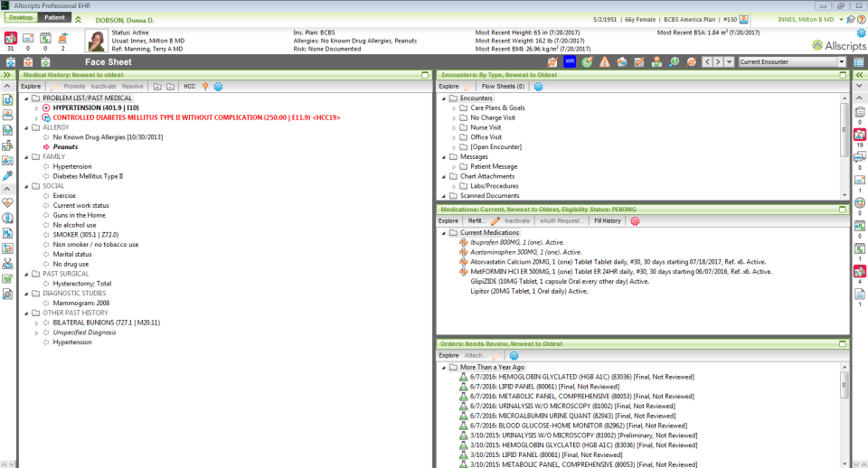Click the Rx prescription icon showing 0
This screenshot has height=468, width=868.
coord(45,38)
